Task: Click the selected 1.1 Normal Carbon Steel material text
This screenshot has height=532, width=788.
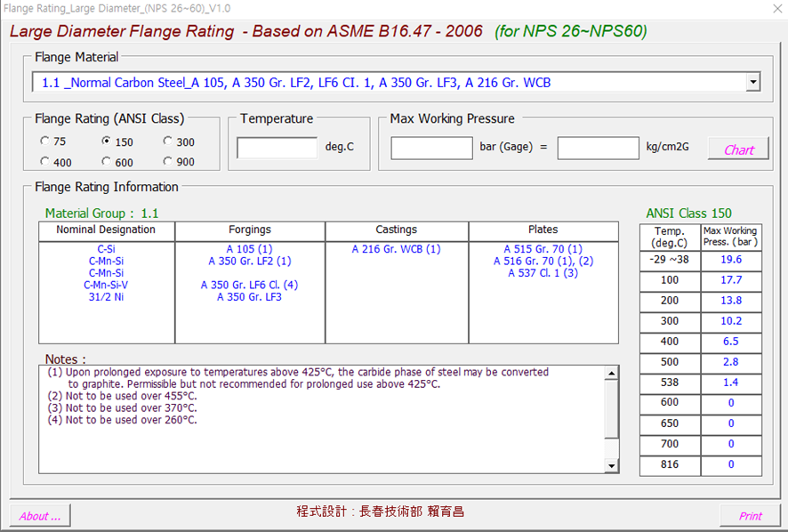Action: point(296,83)
